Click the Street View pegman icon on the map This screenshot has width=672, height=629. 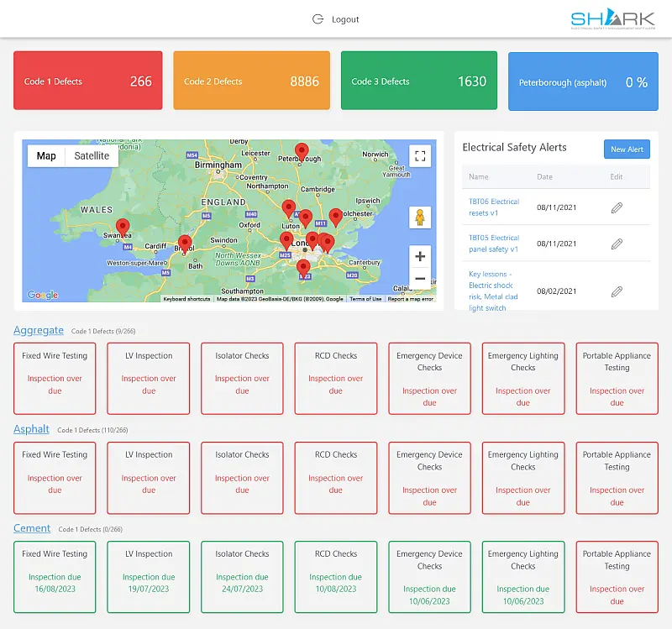(x=418, y=215)
